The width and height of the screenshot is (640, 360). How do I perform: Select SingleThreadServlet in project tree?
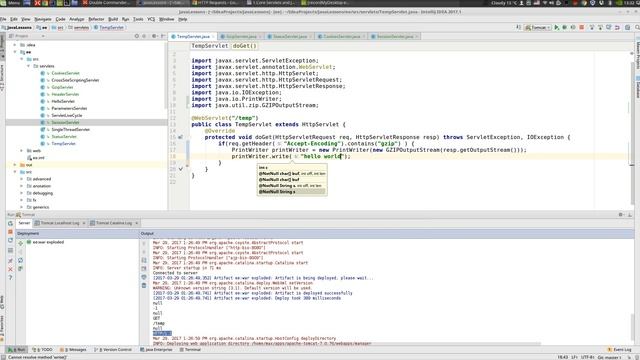coord(70,130)
